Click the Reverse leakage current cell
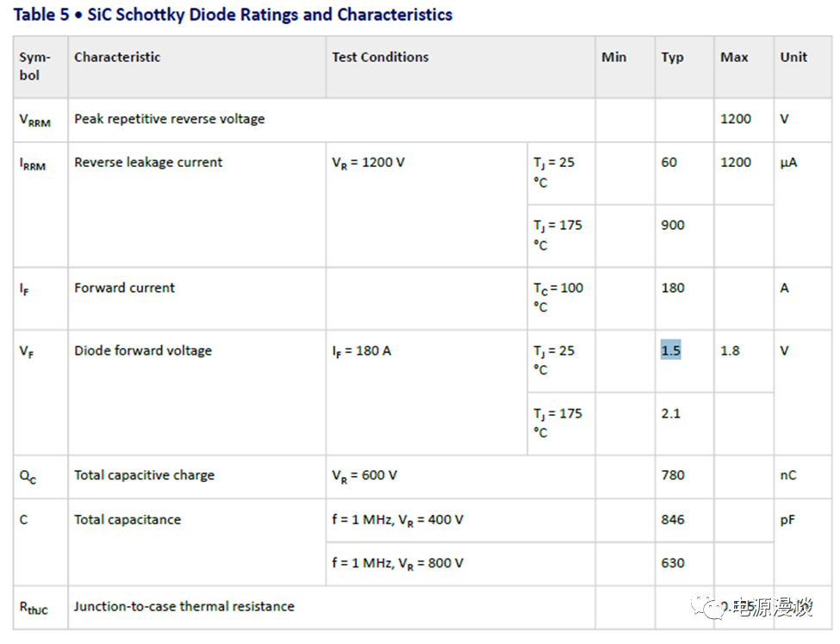Viewport: 840px width, 644px height. (148, 162)
